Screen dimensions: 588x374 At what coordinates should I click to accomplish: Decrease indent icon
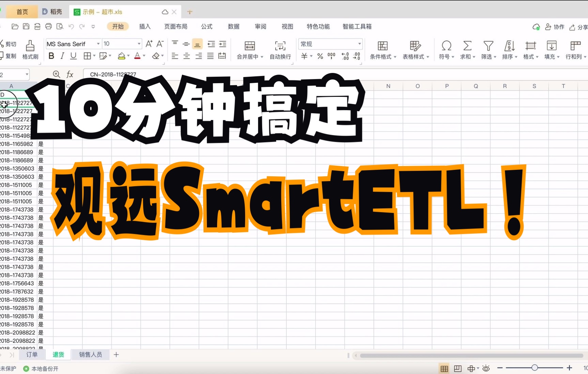click(x=211, y=44)
